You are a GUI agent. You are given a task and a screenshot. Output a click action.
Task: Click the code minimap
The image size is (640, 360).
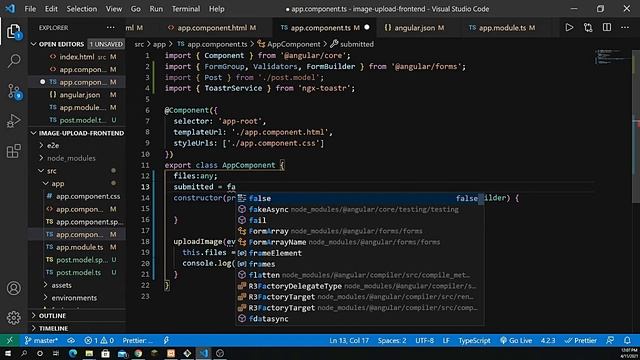click(613, 57)
